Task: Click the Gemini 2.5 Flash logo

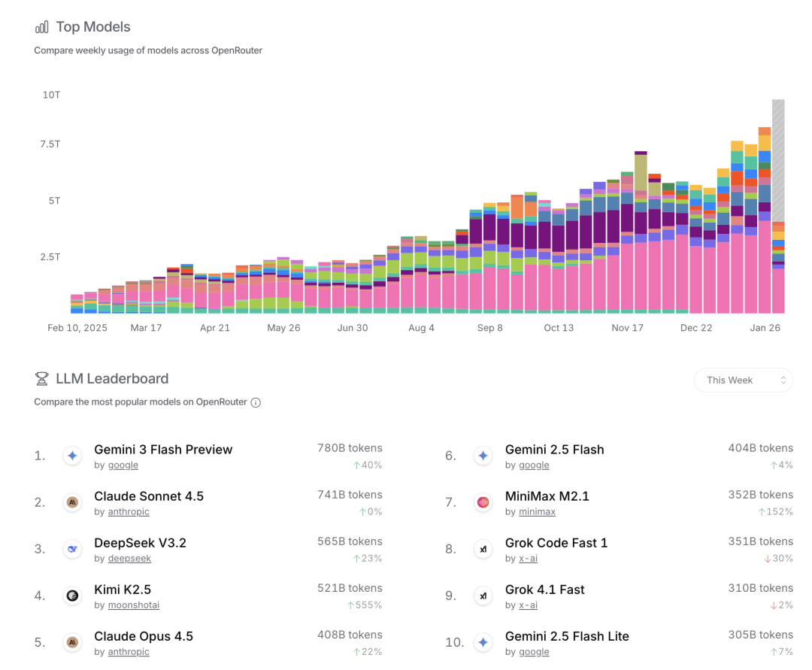Action: pyautogui.click(x=483, y=456)
